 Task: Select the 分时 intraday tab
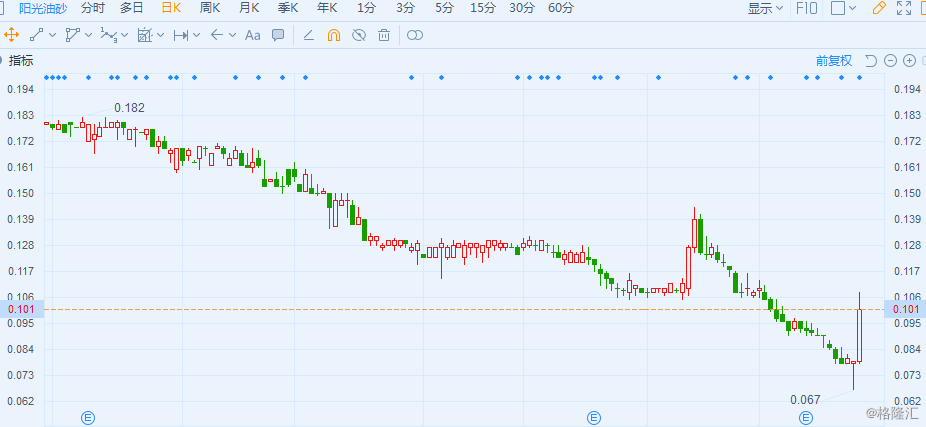pyautogui.click(x=92, y=8)
